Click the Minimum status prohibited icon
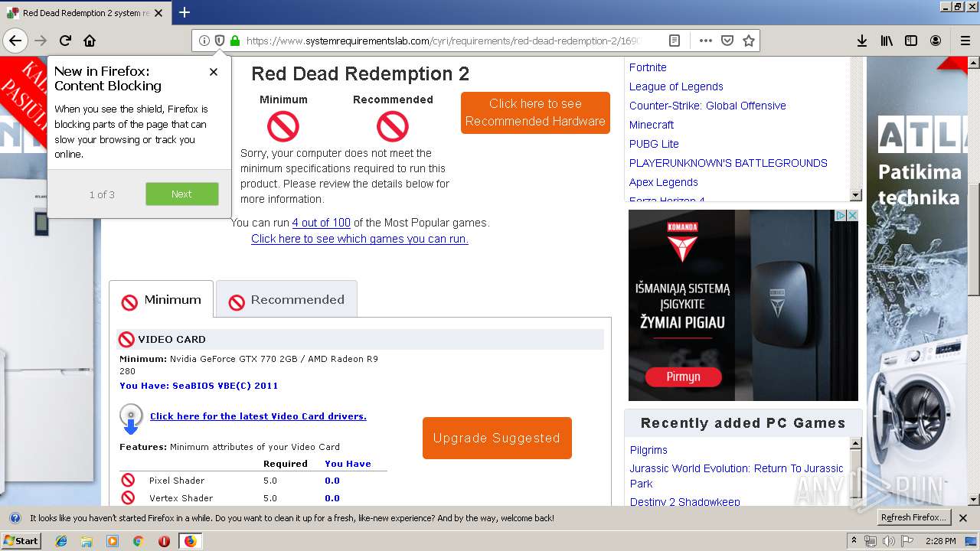This screenshot has height=551, width=980. coord(283,126)
